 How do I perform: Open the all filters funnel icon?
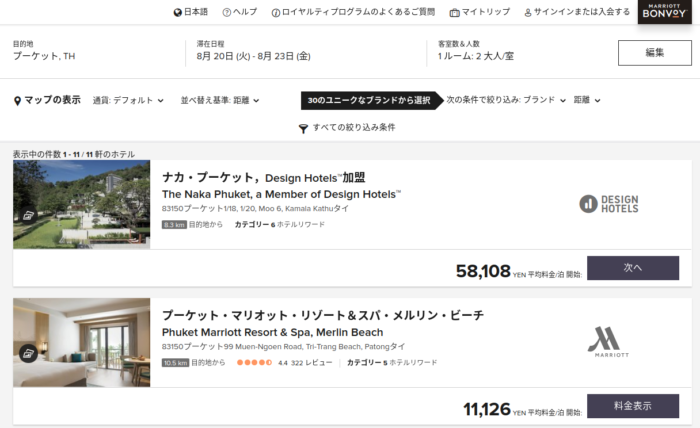pos(303,129)
